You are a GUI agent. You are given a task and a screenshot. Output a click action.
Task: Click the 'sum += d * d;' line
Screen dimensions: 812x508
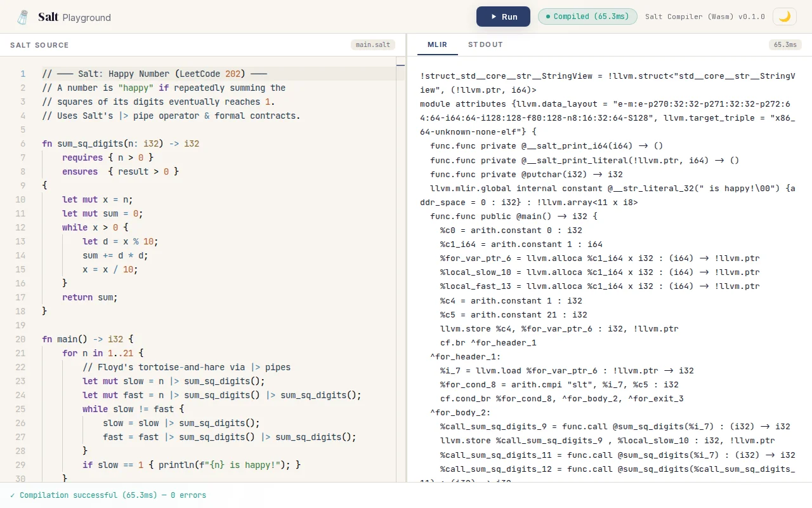[115, 255]
